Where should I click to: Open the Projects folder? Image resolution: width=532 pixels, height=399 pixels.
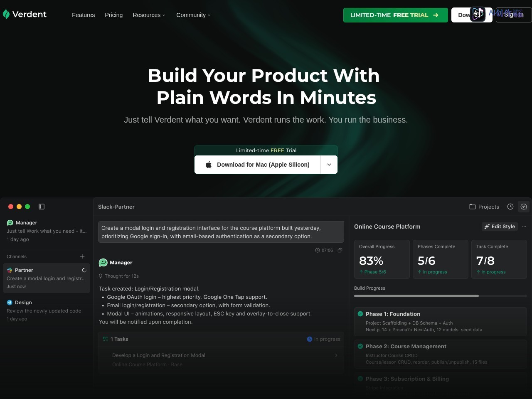tap(484, 207)
